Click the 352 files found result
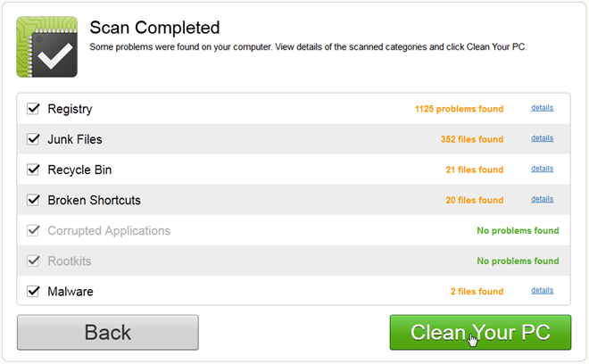 point(471,139)
